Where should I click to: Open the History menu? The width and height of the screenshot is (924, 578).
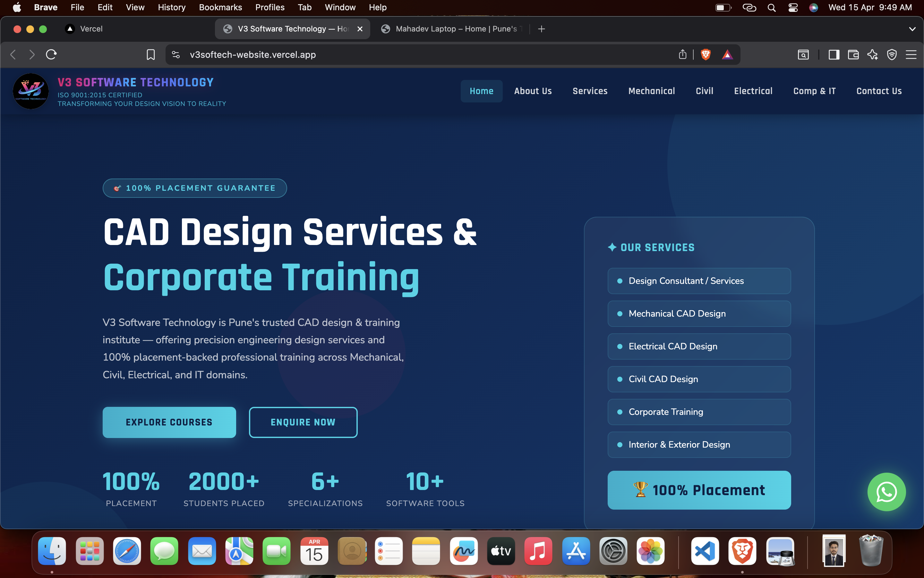point(171,7)
